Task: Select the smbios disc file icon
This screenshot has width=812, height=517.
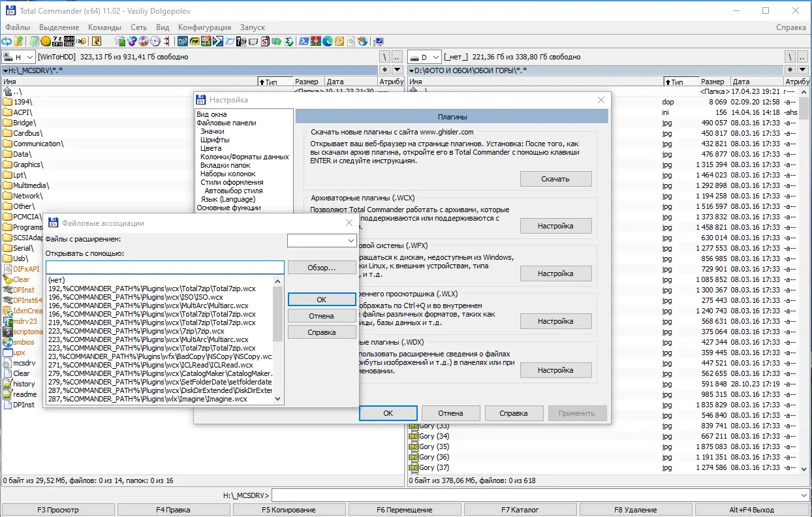Action: (x=7, y=342)
